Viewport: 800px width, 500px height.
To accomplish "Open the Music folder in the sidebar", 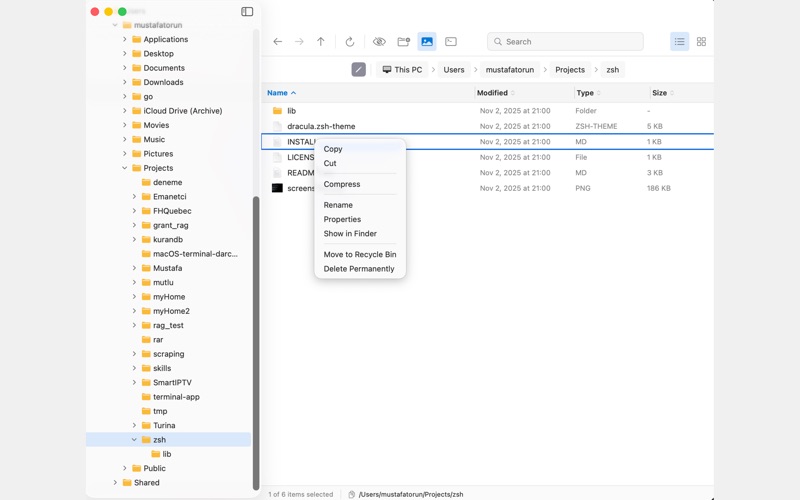I will (x=154, y=139).
